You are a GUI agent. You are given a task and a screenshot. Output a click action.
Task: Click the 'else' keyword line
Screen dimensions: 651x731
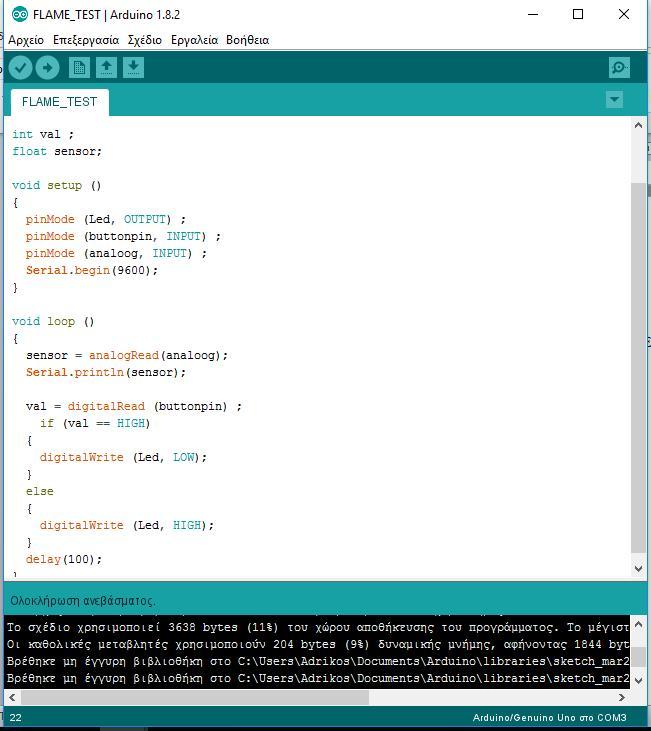click(40, 491)
